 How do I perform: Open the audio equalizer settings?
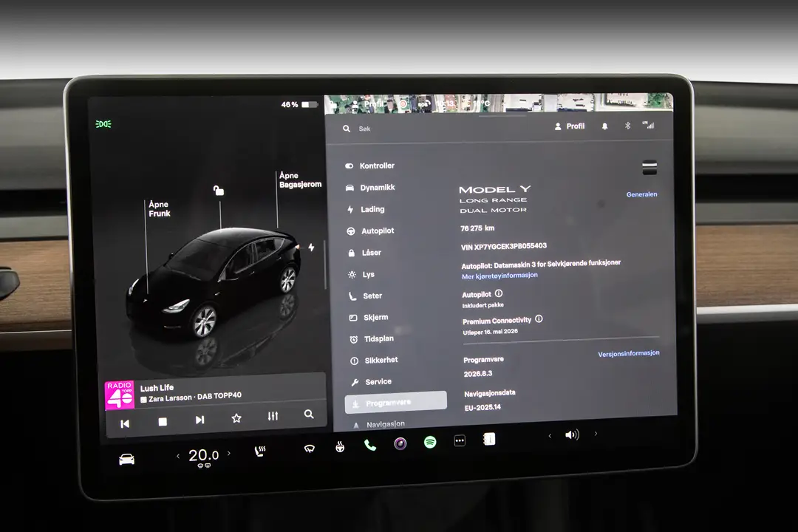pos(273,416)
